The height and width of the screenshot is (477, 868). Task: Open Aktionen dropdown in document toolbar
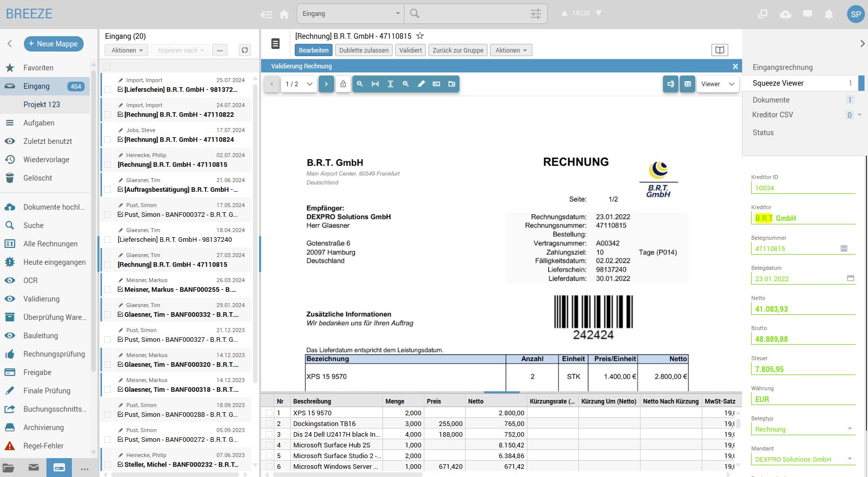510,50
